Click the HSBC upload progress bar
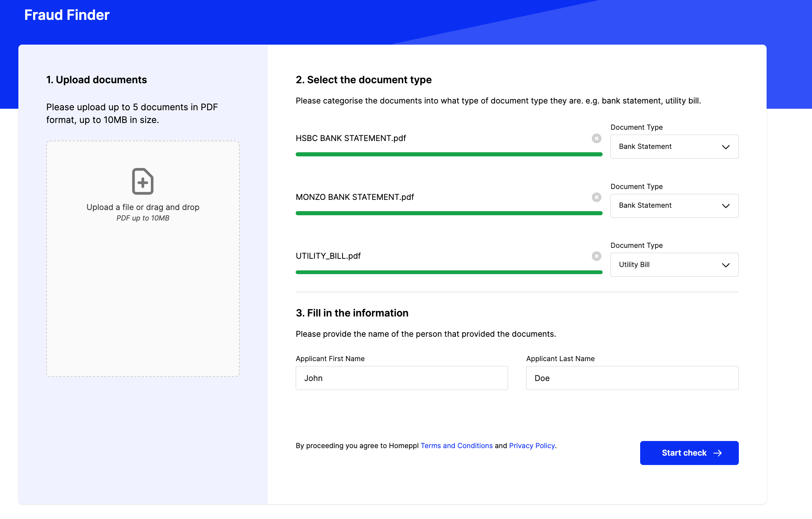Viewport: 812px width, 519px height. [x=449, y=154]
